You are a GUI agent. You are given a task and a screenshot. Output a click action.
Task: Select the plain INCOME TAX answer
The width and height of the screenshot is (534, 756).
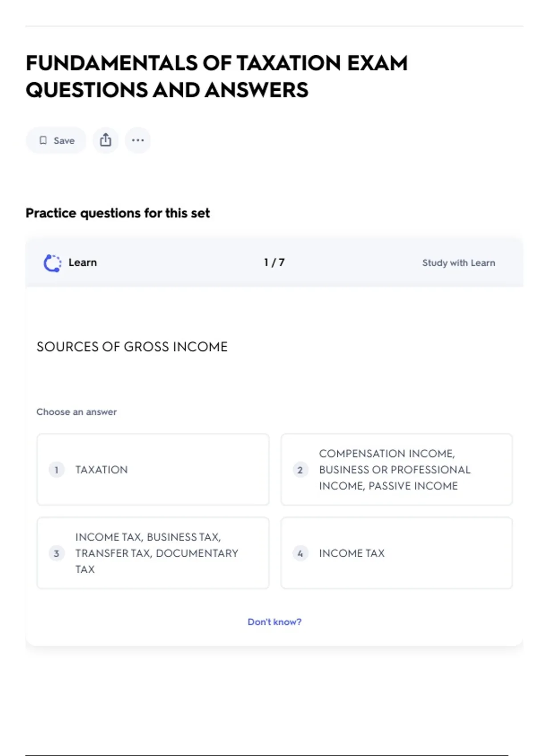[x=396, y=553]
